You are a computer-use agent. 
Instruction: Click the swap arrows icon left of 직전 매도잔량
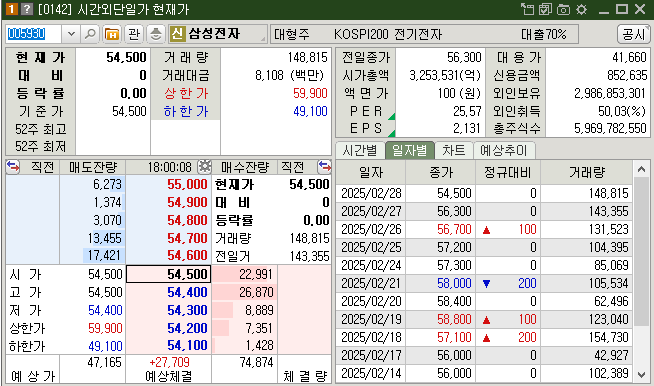tap(13, 167)
